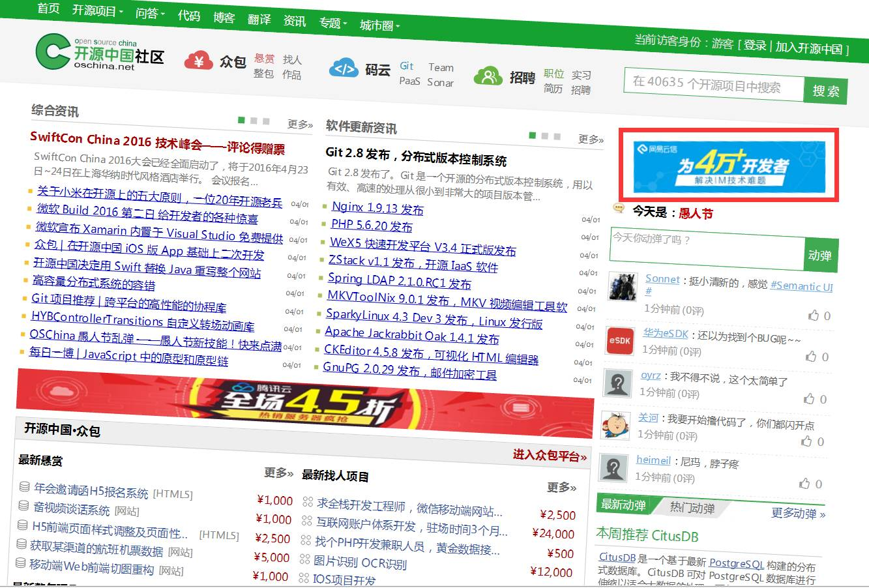Open SwiftCon China 2016 技术峰会 headline
Viewport: 869px width, 588px height.
coord(158,143)
